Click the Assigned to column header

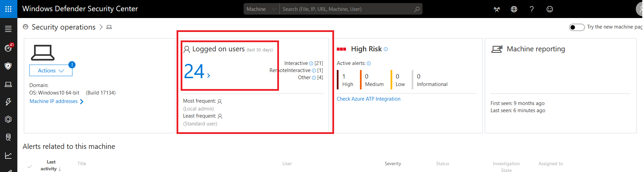point(551,164)
